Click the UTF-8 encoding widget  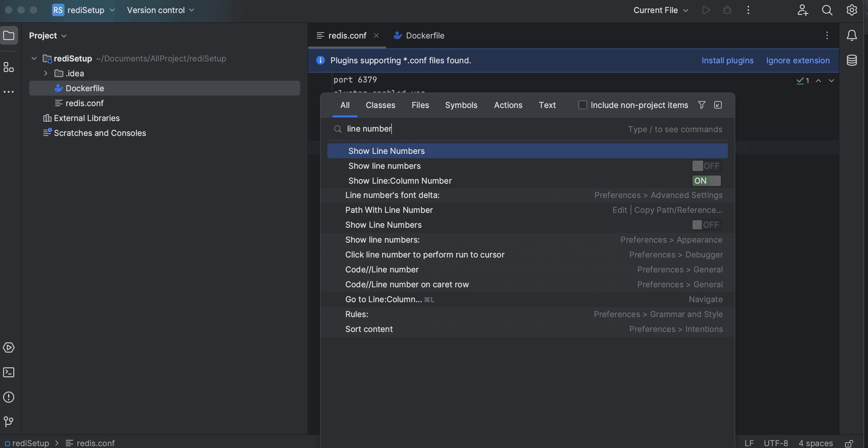[776, 443]
